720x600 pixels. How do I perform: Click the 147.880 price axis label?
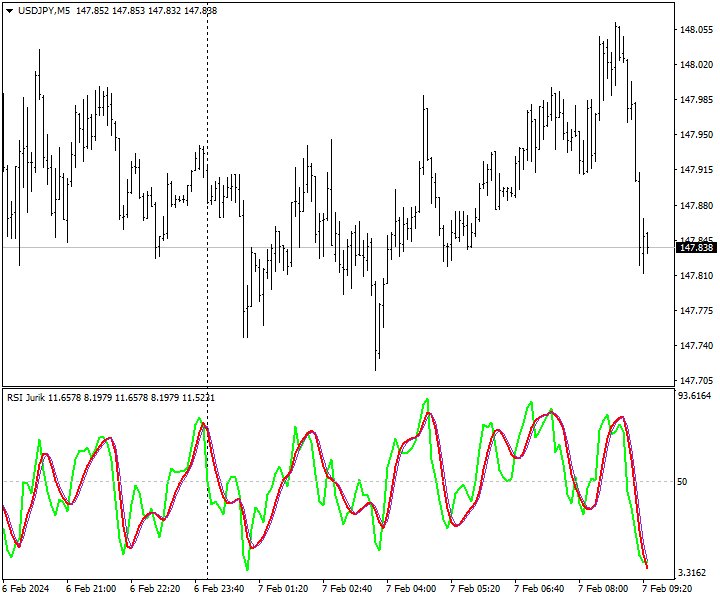point(696,205)
